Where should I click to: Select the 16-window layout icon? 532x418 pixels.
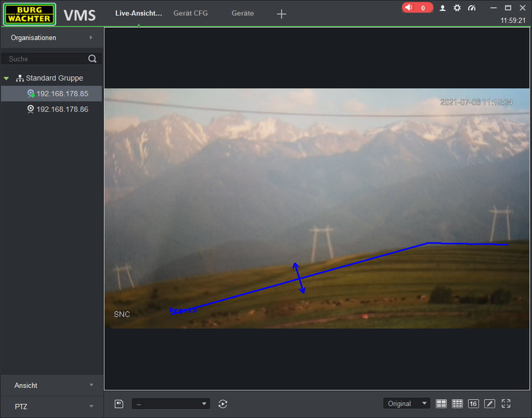click(473, 404)
